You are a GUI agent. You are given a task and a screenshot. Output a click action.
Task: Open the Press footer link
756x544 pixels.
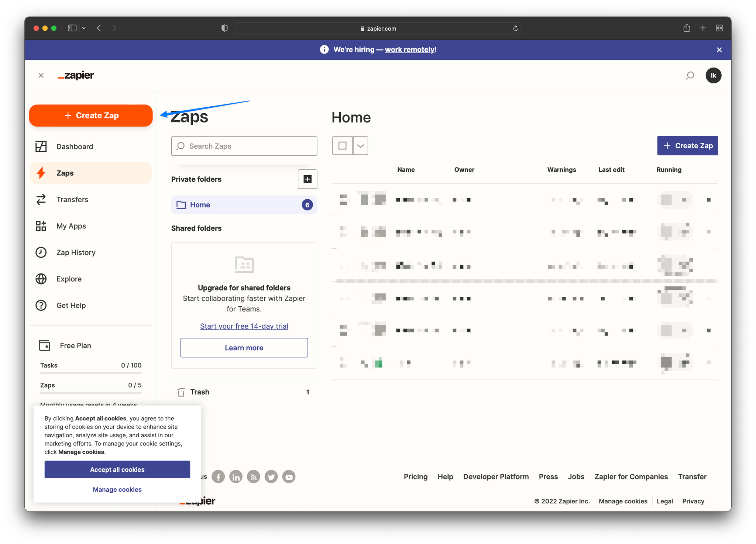[548, 476]
